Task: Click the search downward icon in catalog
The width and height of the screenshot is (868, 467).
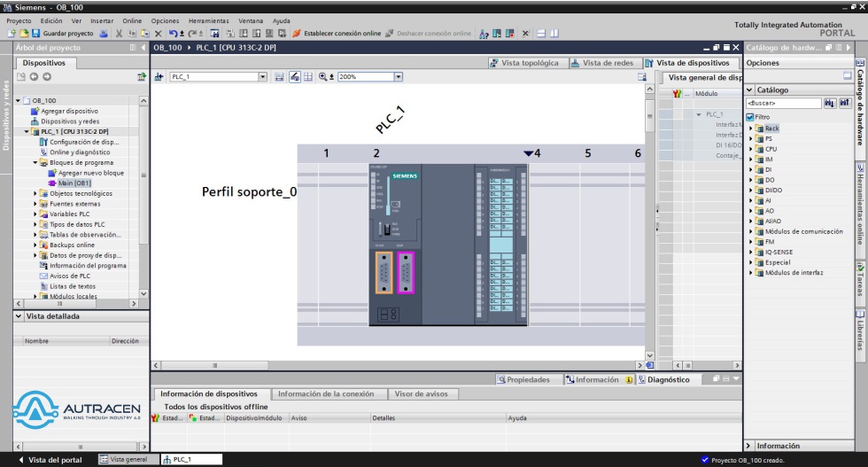Action: tap(829, 103)
